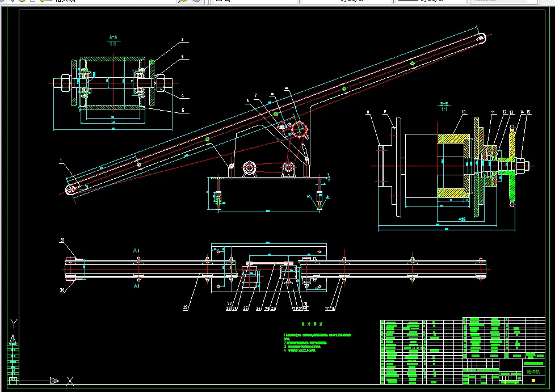
Task: Select part number 11 callout label
Action: [493, 112]
